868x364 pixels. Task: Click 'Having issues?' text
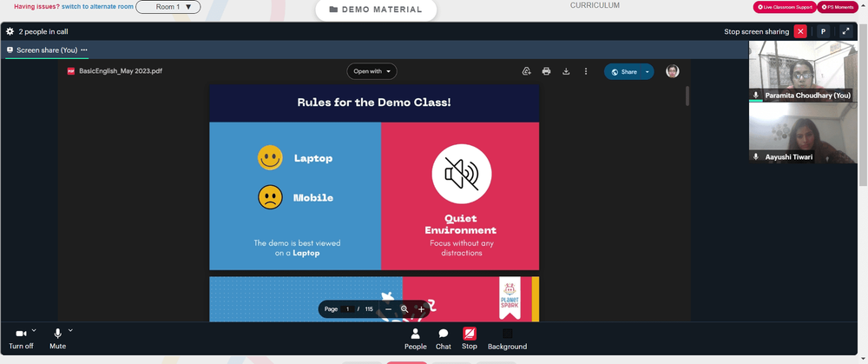36,7
